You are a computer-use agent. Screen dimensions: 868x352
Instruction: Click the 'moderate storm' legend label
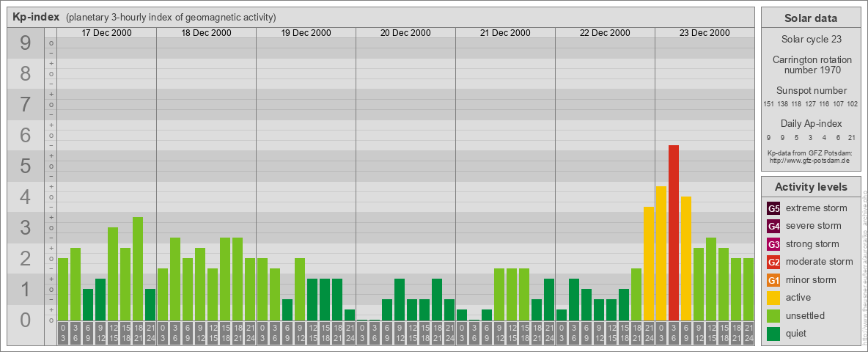click(x=820, y=261)
